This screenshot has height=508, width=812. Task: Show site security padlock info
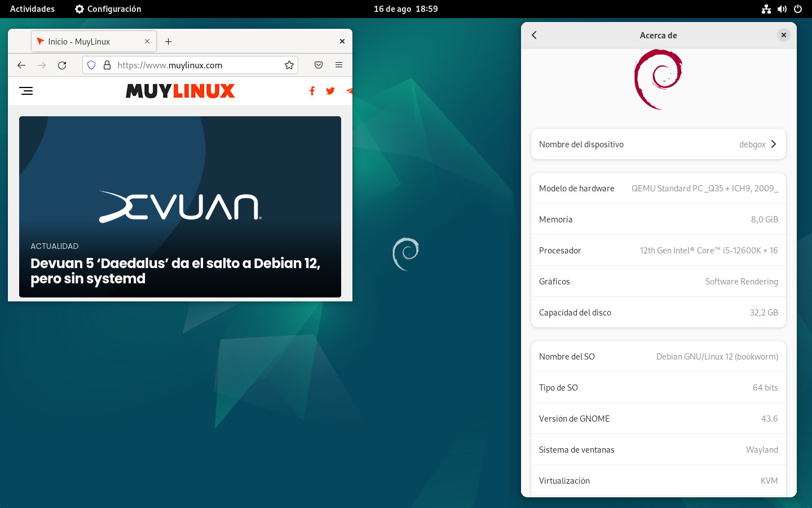107,65
